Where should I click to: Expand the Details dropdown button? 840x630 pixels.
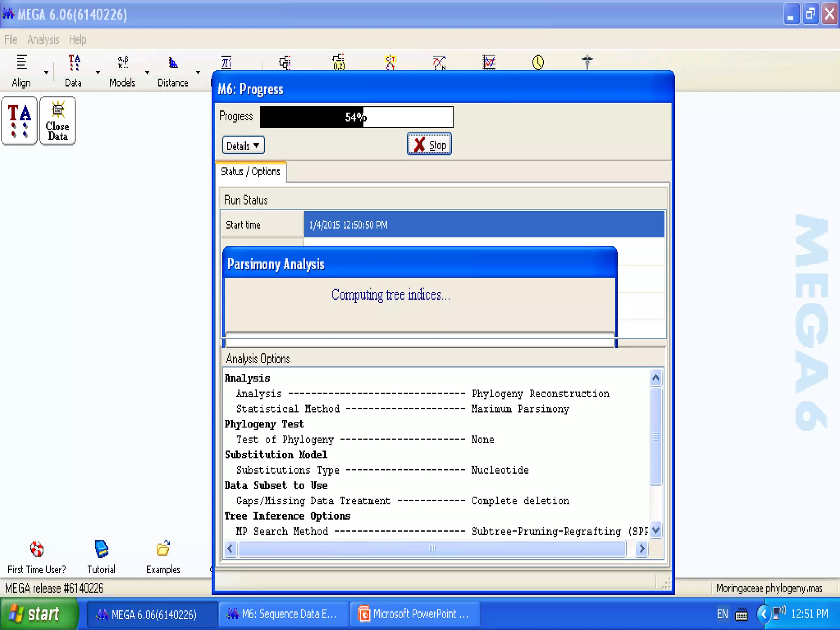click(243, 146)
